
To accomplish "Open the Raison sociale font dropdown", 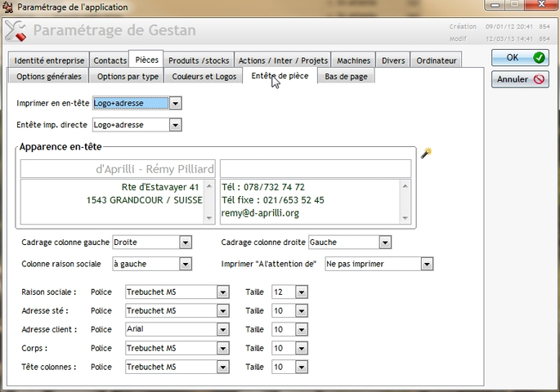I will coord(223,292).
